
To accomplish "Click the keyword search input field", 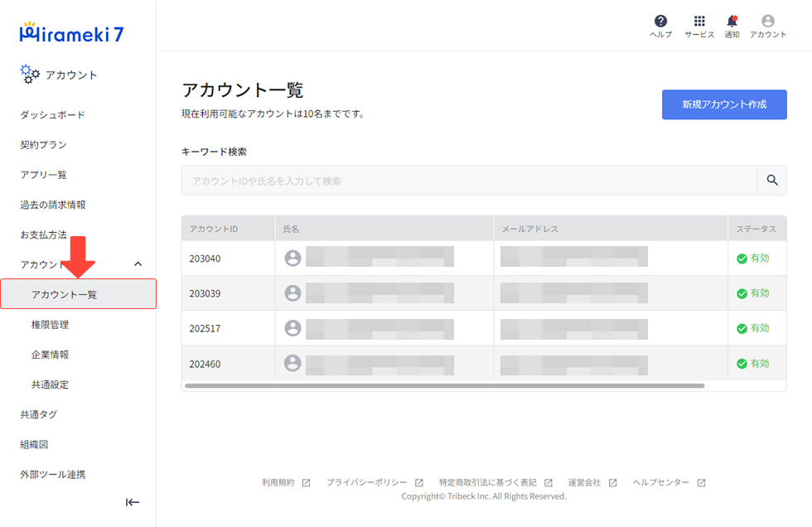I will (x=464, y=180).
